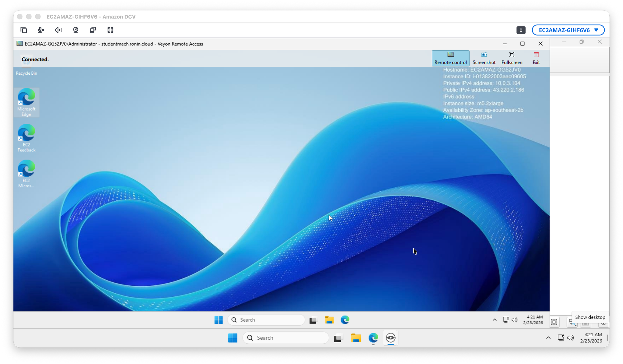
Task: Toggle the microphone in DCV toolbar
Action: pyautogui.click(x=41, y=30)
